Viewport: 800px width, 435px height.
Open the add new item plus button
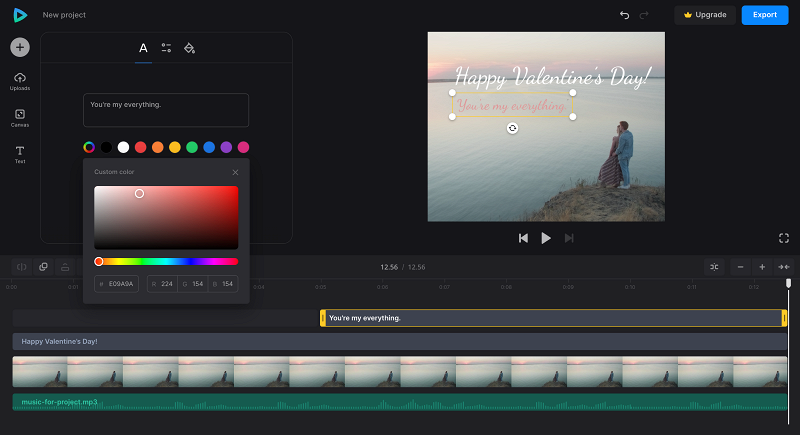(20, 47)
